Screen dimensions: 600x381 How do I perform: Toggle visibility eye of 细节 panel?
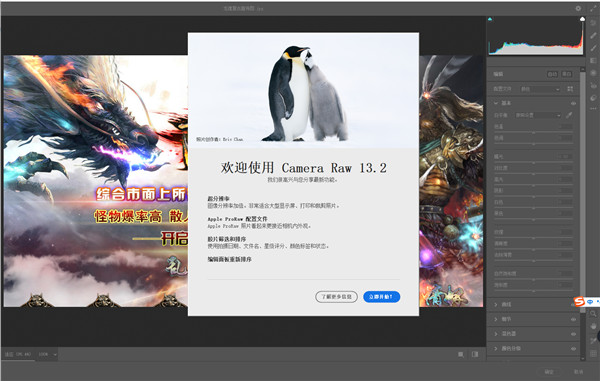point(574,319)
